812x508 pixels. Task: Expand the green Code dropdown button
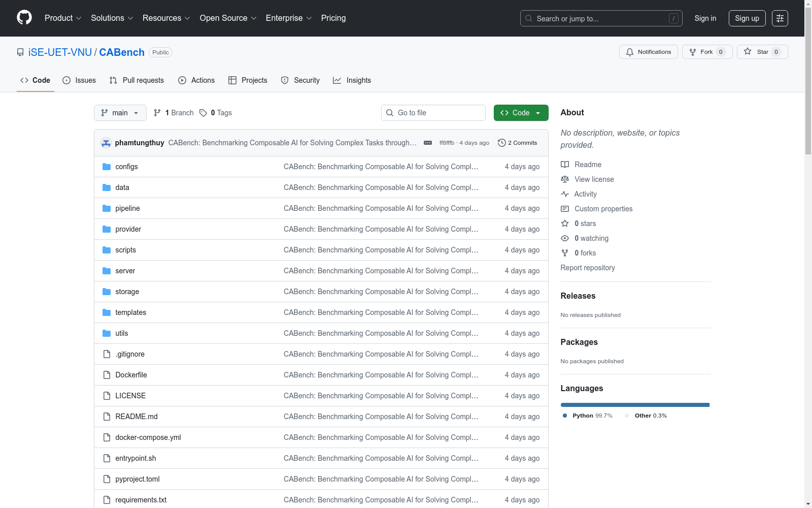click(x=521, y=113)
